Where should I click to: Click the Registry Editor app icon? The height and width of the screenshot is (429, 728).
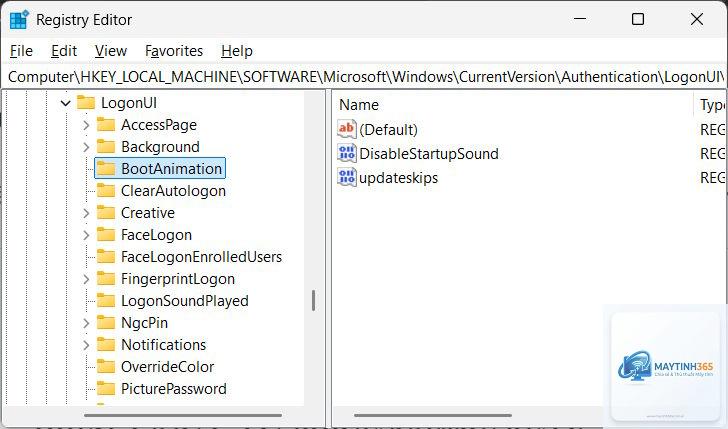[19, 20]
